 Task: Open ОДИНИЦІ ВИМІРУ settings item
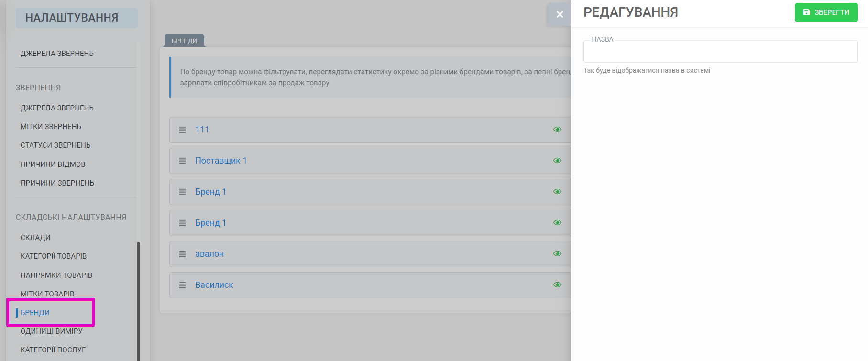pos(52,331)
